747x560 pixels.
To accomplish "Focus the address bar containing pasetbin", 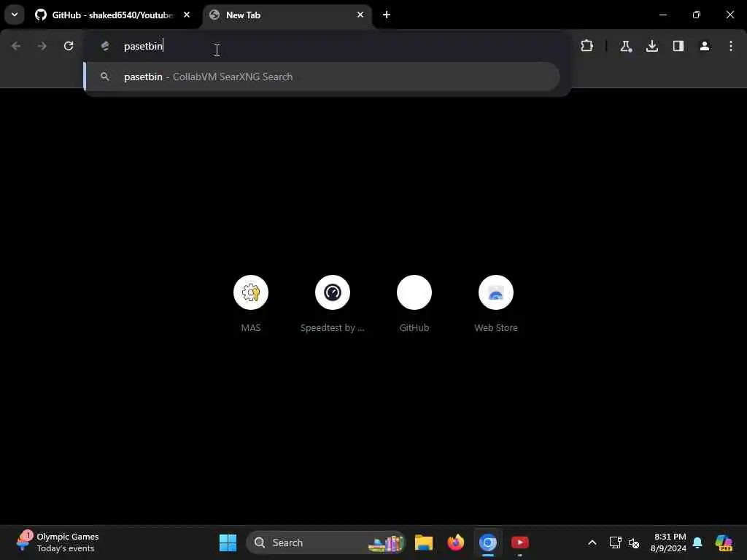I will point(328,46).
